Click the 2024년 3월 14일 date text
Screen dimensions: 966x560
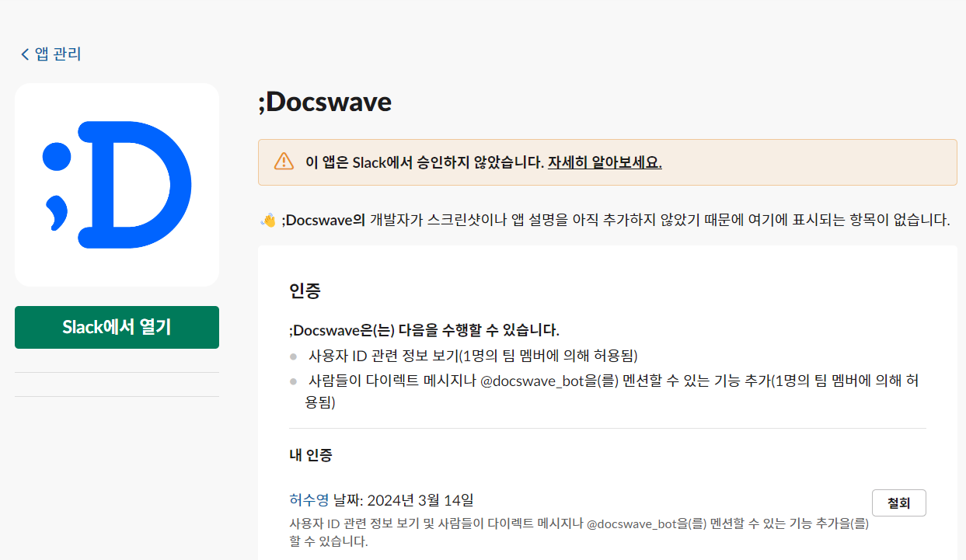click(x=420, y=499)
